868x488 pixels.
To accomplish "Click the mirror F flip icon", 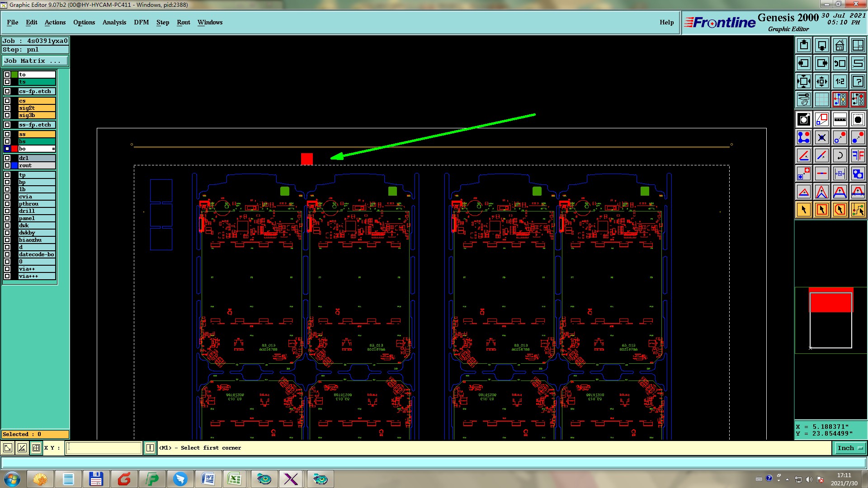I will pos(858,155).
